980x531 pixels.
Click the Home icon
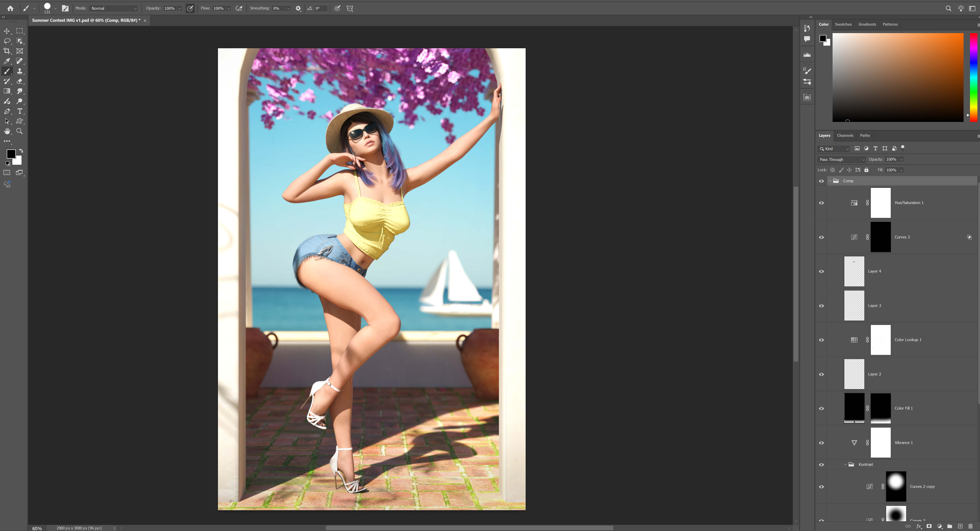pos(10,8)
